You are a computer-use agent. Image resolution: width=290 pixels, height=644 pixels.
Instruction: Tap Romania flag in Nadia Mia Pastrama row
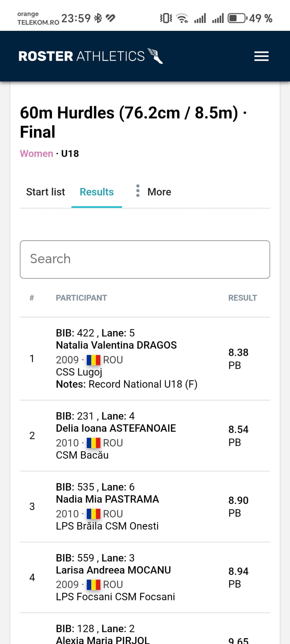pyautogui.click(x=93, y=514)
